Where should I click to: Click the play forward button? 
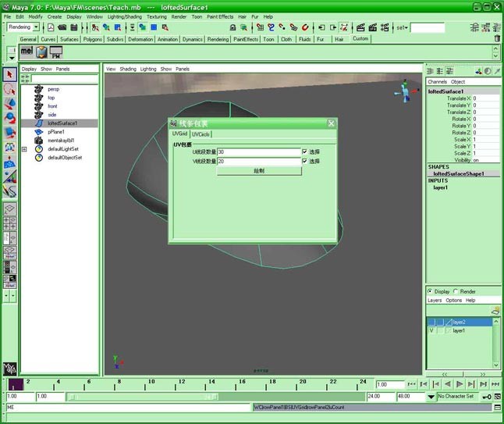point(460,384)
